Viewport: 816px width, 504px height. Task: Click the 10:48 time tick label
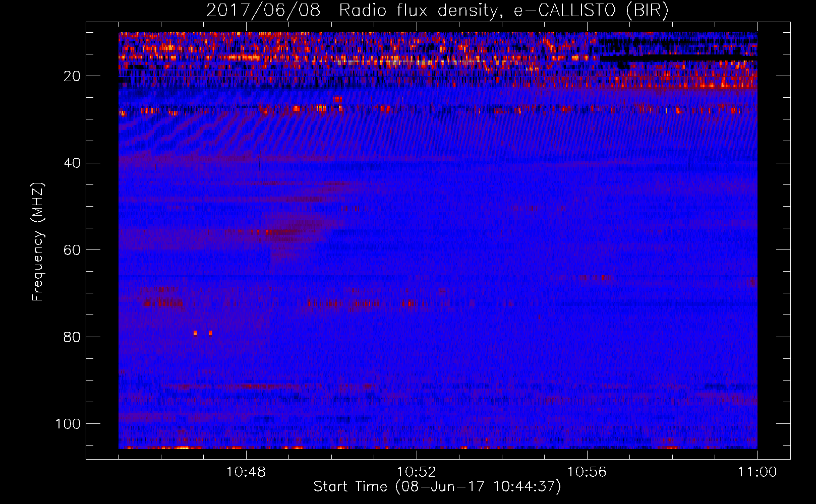click(246, 472)
